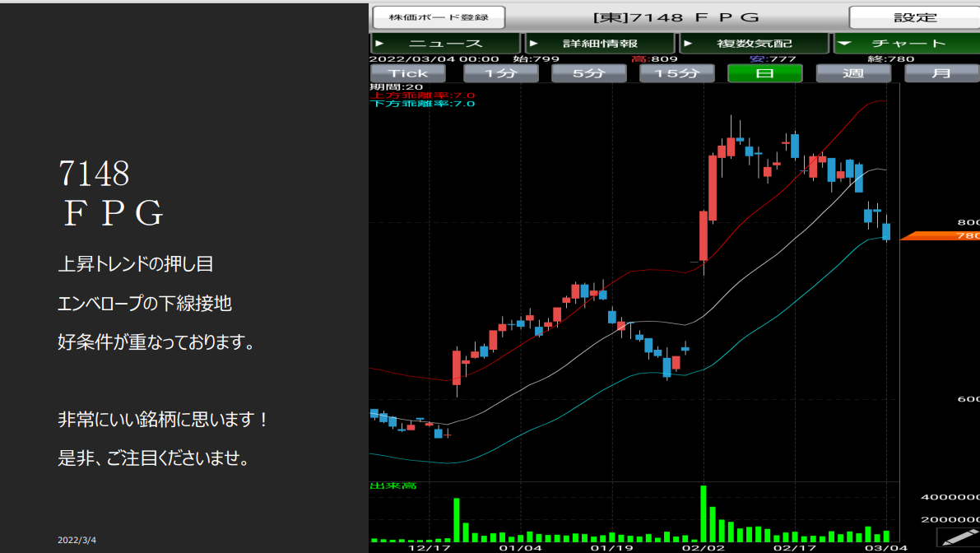Click the 下方乖離率:7.0 label
Image resolution: width=980 pixels, height=553 pixels.
click(x=422, y=103)
